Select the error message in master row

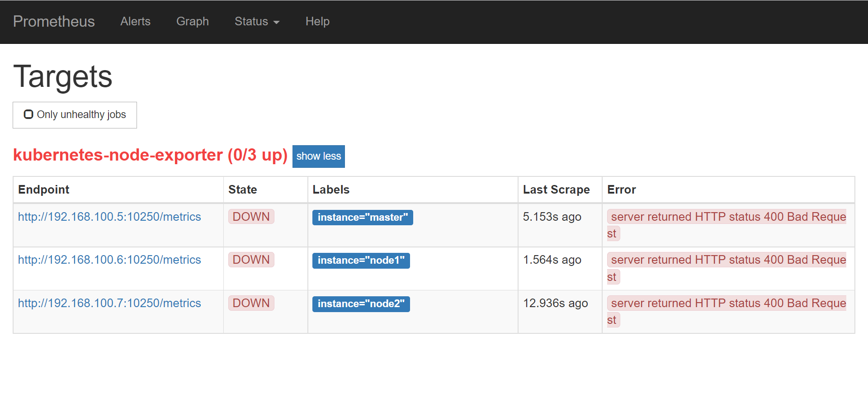click(x=727, y=225)
